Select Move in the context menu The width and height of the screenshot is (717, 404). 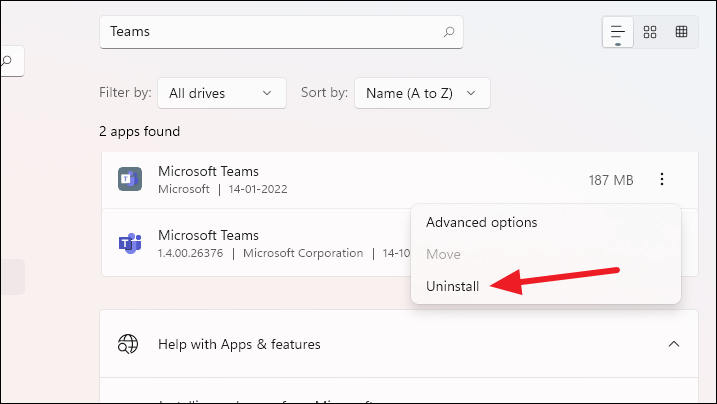(443, 255)
